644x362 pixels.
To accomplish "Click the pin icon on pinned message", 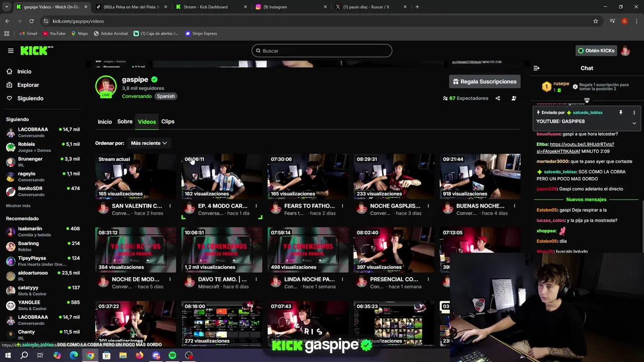I will pos(621,113).
